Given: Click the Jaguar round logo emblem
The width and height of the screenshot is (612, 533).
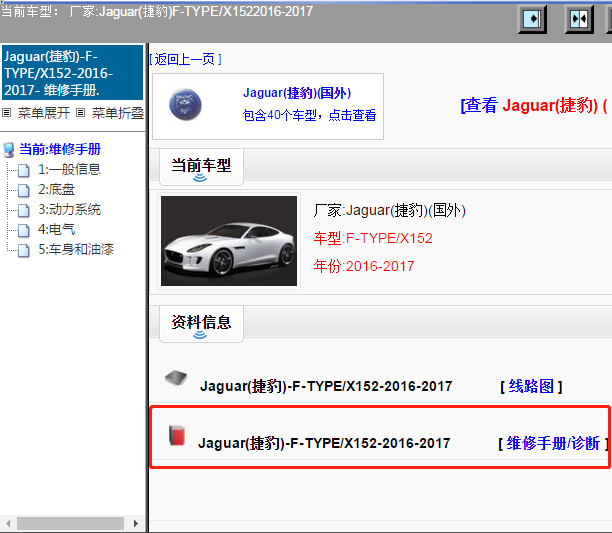Looking at the screenshot, I should (185, 105).
